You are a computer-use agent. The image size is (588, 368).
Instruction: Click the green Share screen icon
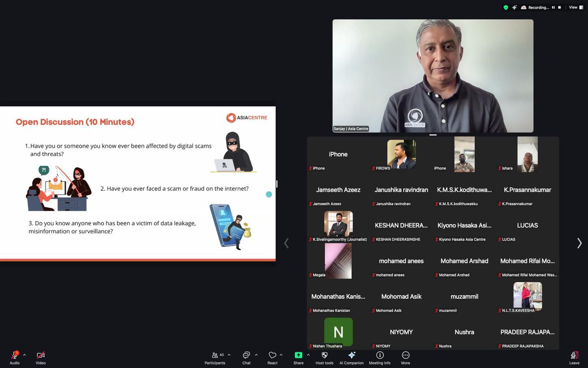point(298,355)
